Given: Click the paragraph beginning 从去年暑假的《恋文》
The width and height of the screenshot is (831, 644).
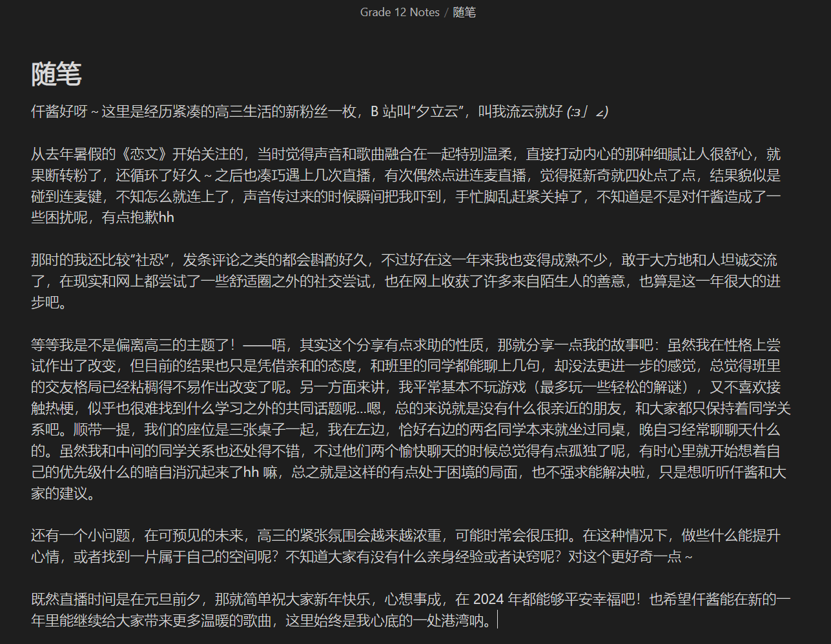Looking at the screenshot, I should (x=406, y=186).
